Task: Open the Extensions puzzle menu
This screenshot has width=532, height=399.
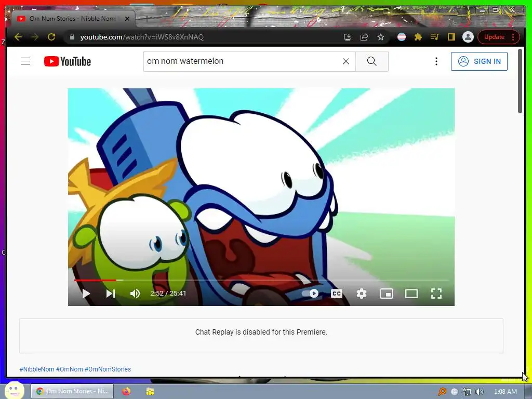Action: click(418, 37)
